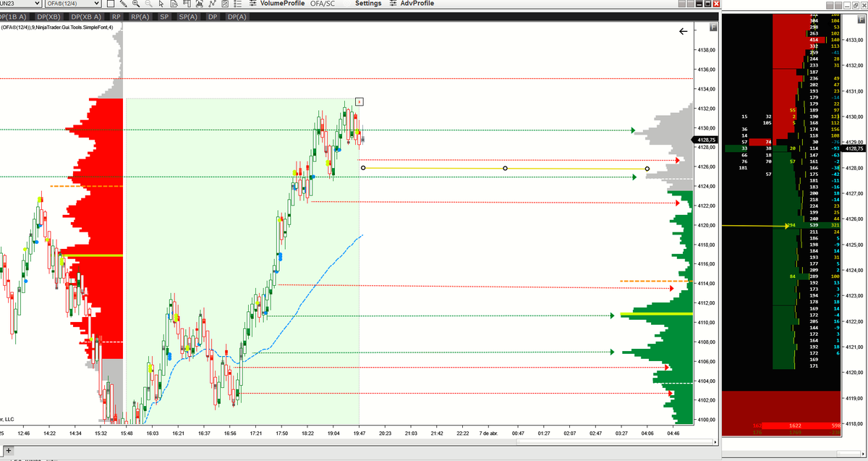The width and height of the screenshot is (868, 461).
Task: Click the DP(1B A) button
Action: pos(13,17)
